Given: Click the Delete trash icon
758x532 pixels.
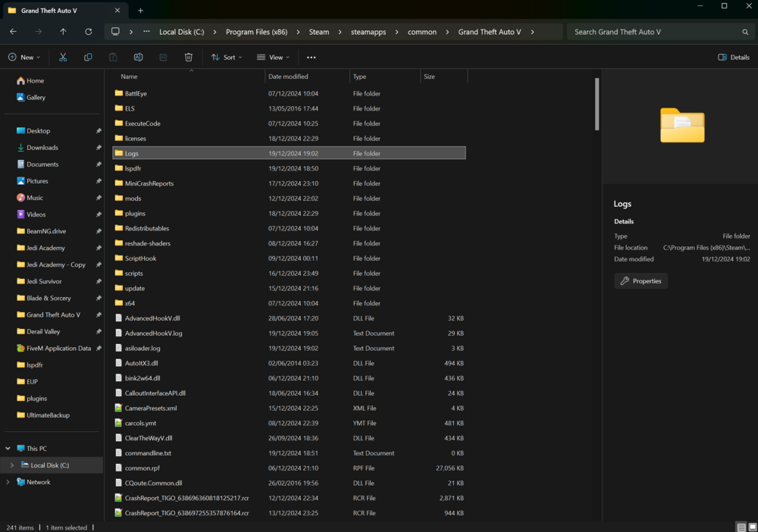Looking at the screenshot, I should pyautogui.click(x=188, y=57).
